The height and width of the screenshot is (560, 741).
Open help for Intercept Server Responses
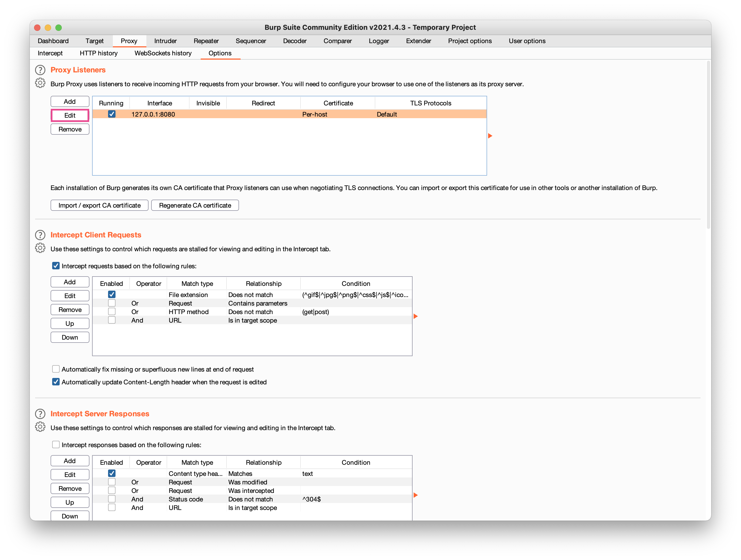tap(40, 414)
